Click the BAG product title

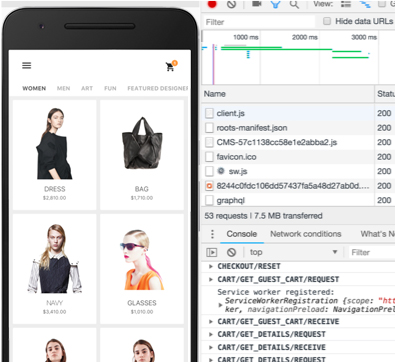click(x=142, y=189)
